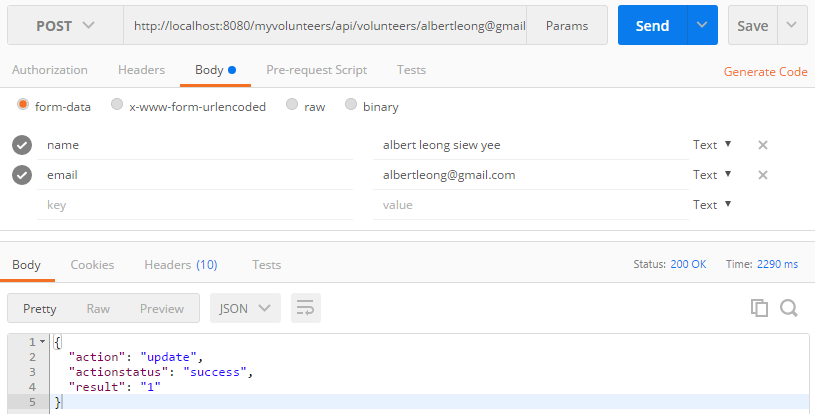Click the "success" value in response

215,372
